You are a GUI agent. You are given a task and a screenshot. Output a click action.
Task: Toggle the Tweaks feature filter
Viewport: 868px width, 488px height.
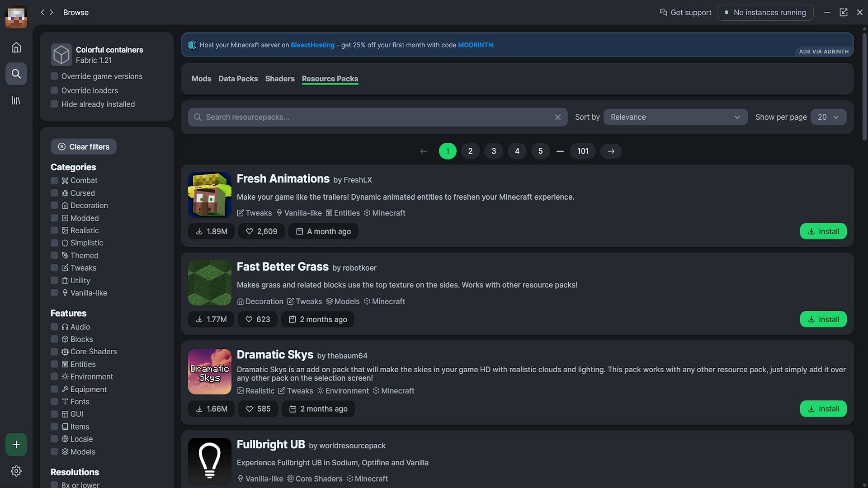point(54,268)
